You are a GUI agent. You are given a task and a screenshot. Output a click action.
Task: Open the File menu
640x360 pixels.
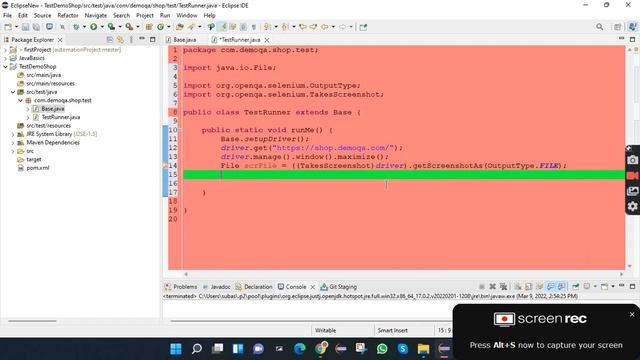[x=7, y=16]
